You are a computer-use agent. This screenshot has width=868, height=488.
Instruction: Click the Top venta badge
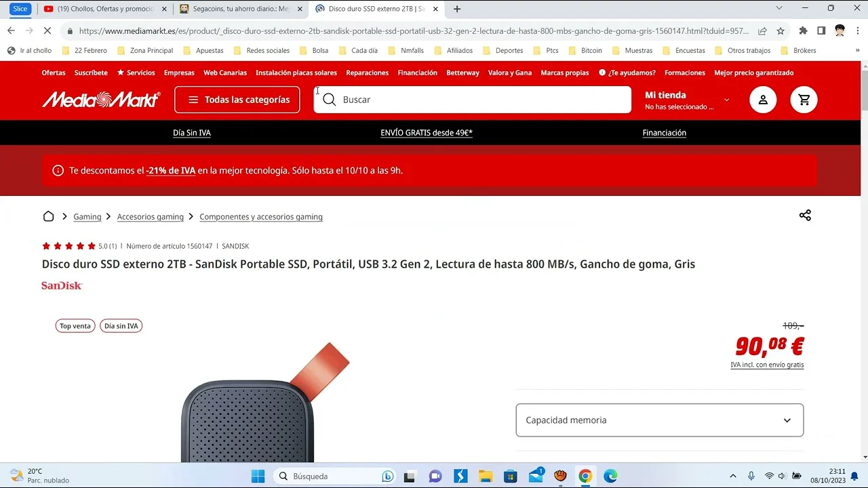[x=75, y=326]
